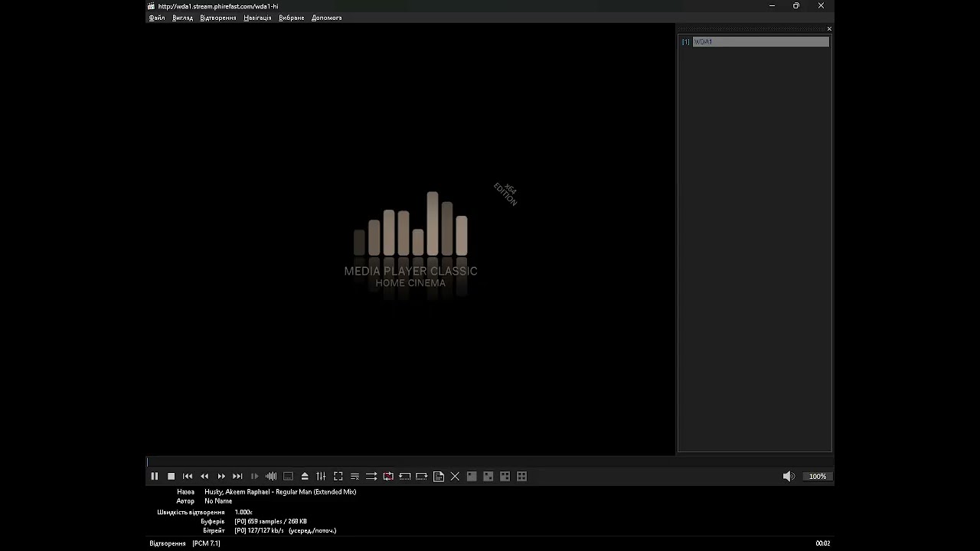Click '[PCM 7.1]' in the status bar
980x551 pixels.
(x=206, y=543)
